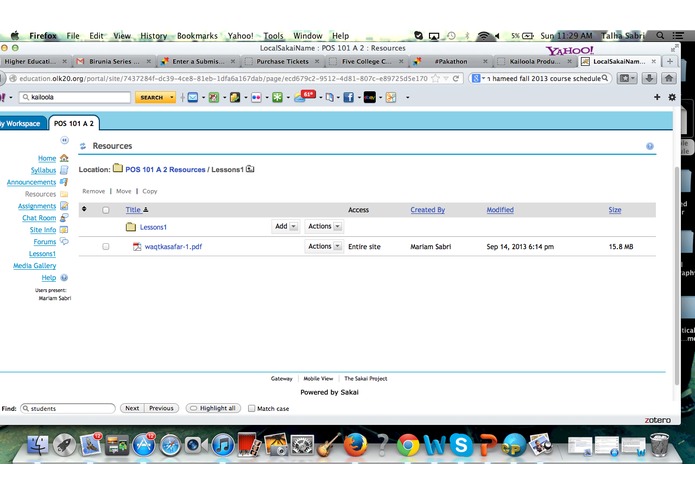Screen dimensions: 695x494
Task: Open the Trash in the dock
Action: pyautogui.click(x=659, y=445)
